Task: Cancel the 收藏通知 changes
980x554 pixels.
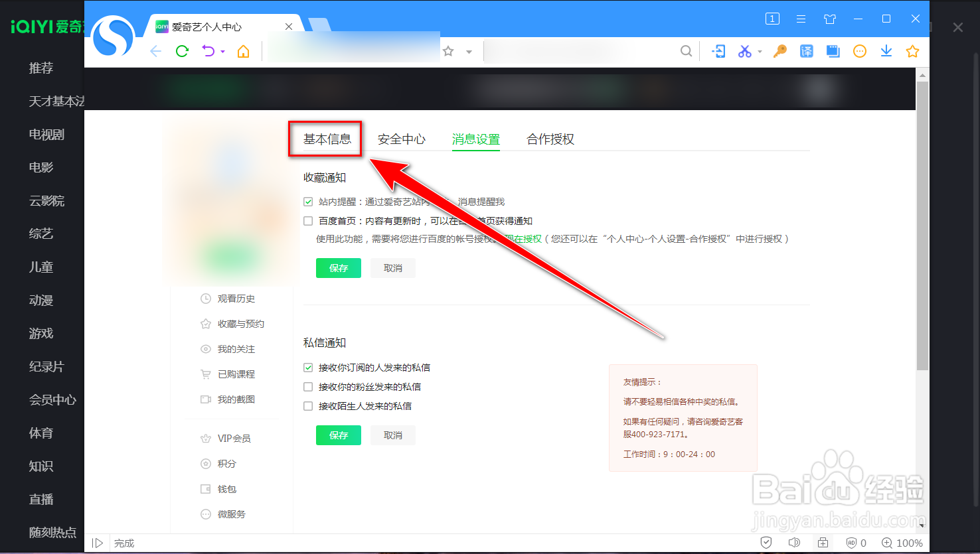Action: [393, 268]
